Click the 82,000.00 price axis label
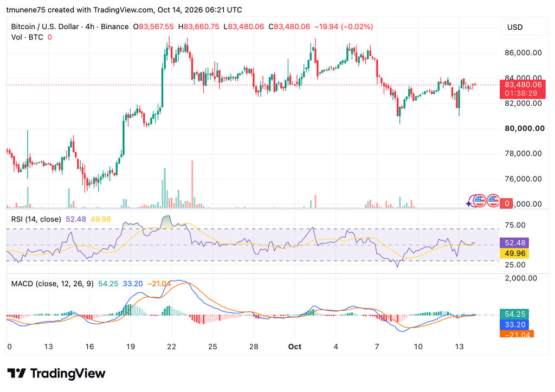The width and height of the screenshot is (555, 392). point(523,103)
